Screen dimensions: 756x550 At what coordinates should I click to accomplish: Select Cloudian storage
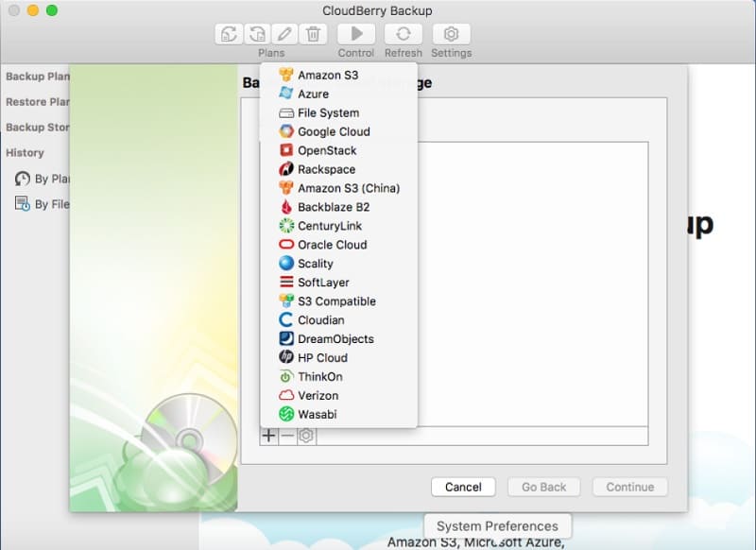coord(338,319)
